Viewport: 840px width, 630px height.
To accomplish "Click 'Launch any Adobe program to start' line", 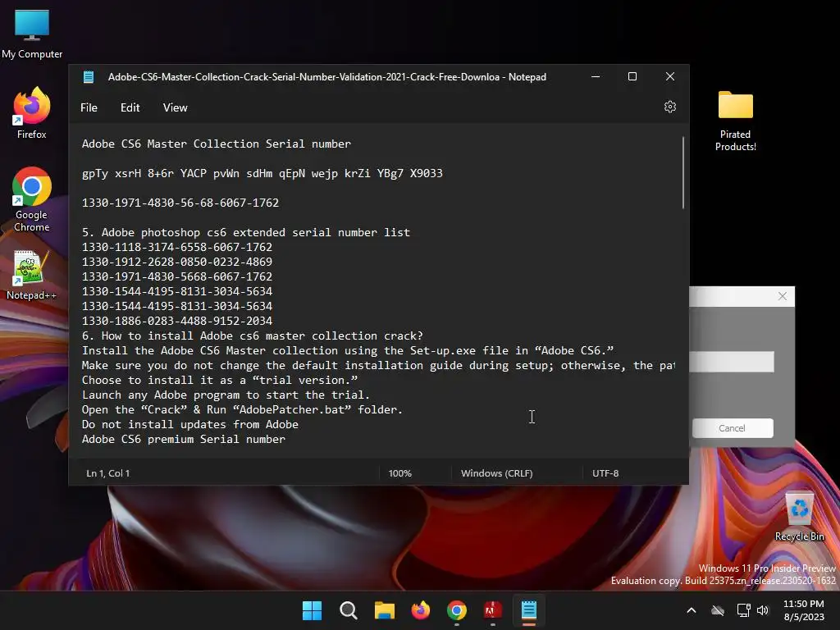I will [x=226, y=395].
